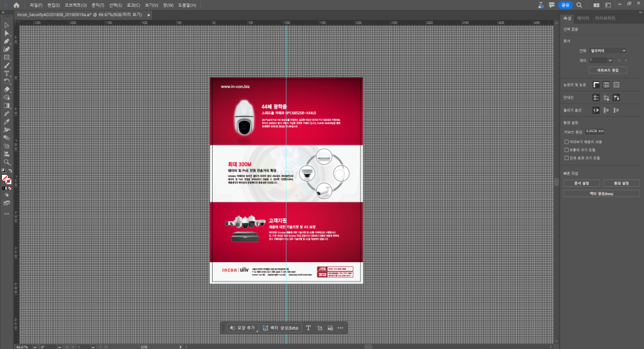Select the Zoom magnifier tool

tap(7, 162)
